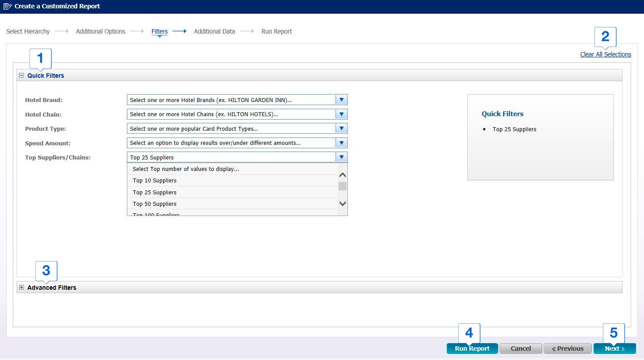
Task: Click the Next button
Action: (614, 348)
